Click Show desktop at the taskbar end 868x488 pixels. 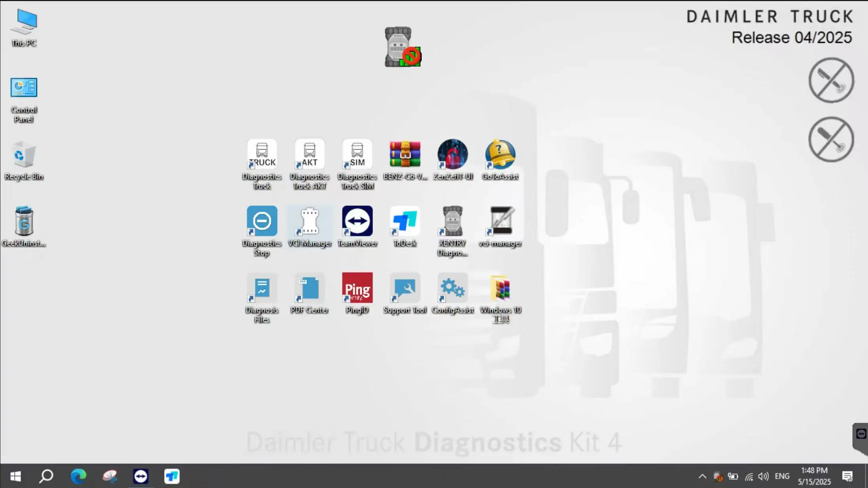pos(866,476)
